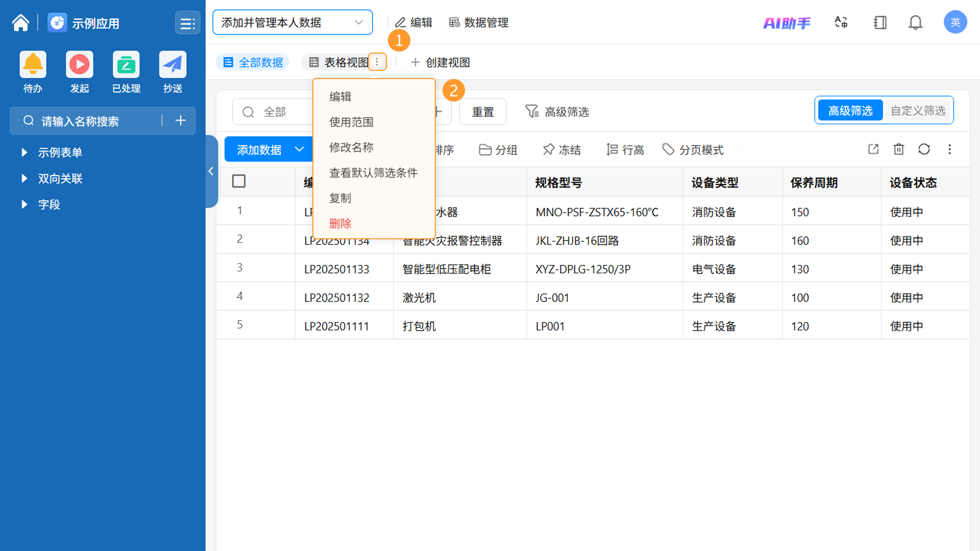
Task: Tick the select-all checkbox in table header
Action: (239, 181)
